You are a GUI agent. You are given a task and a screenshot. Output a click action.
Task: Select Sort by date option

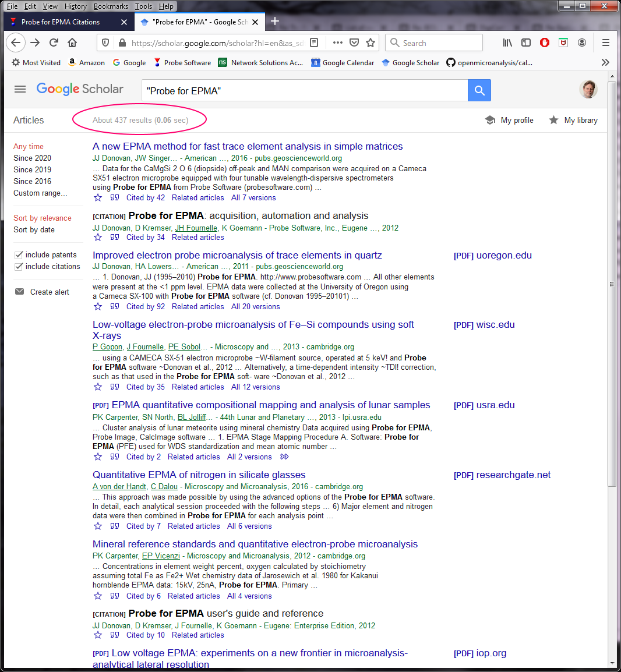[34, 229]
